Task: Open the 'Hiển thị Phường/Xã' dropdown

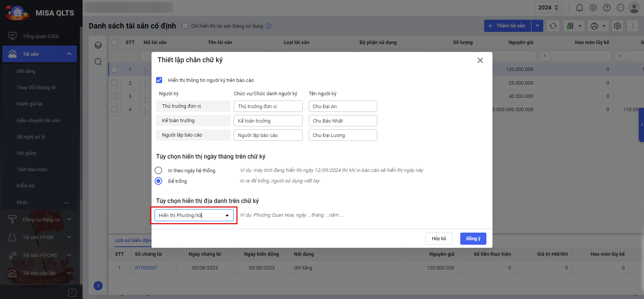Action: (194, 216)
